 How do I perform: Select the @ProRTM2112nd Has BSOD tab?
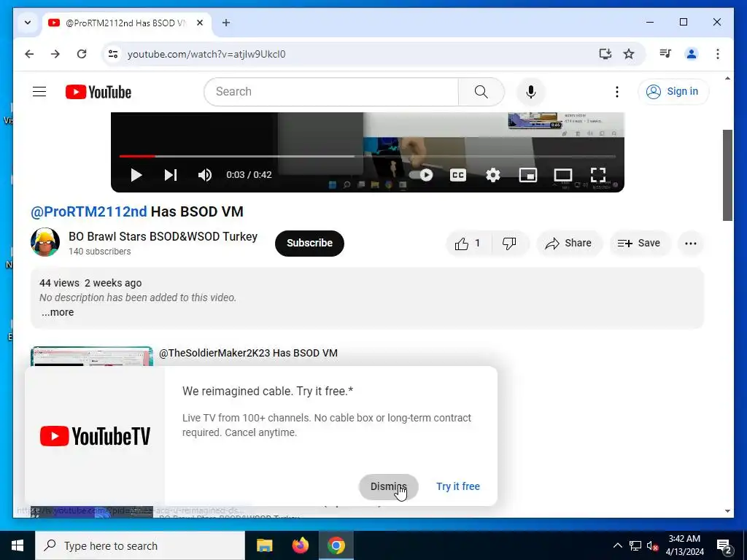(x=127, y=23)
